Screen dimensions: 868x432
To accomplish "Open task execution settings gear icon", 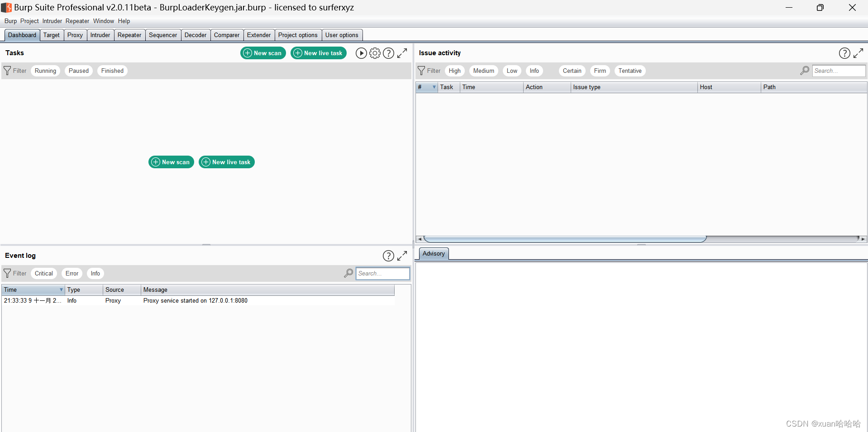I will (375, 53).
